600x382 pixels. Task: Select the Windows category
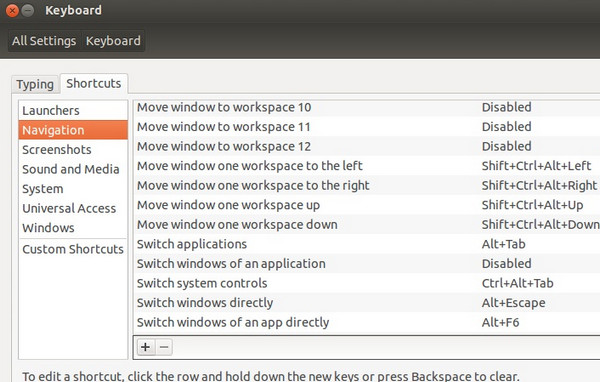73,228
